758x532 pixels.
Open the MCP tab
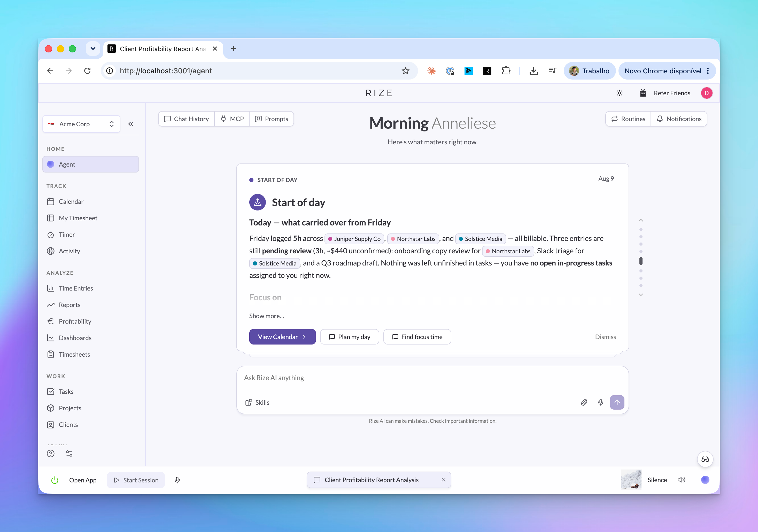232,119
